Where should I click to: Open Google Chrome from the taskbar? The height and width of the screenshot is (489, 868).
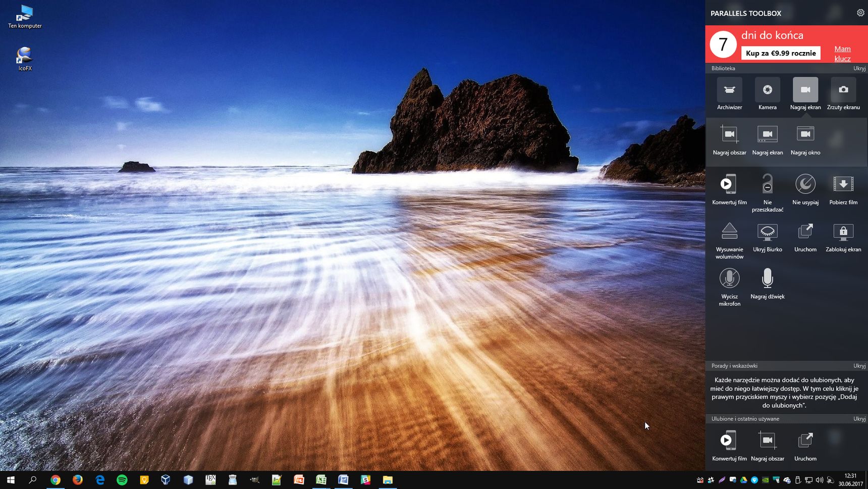[56, 480]
